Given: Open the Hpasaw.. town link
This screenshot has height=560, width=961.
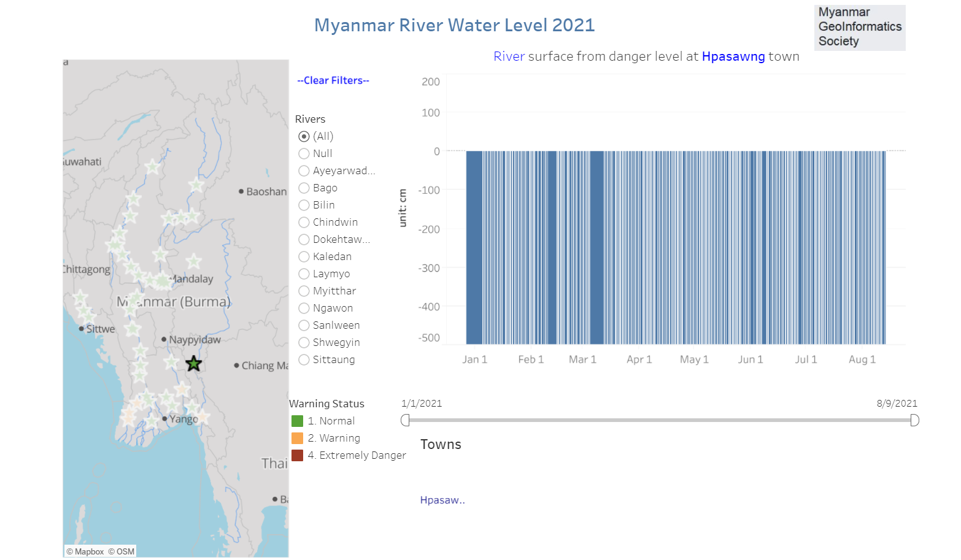Looking at the screenshot, I should 442,500.
